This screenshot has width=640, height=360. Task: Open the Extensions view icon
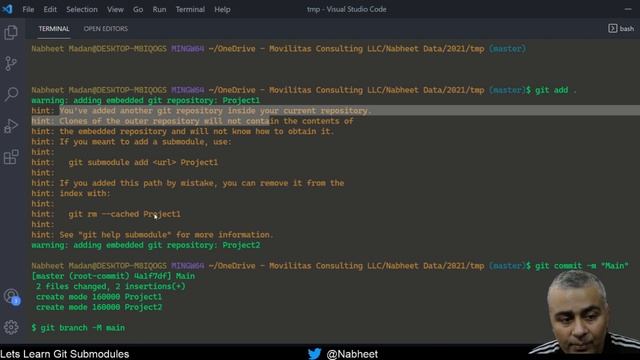click(11, 157)
